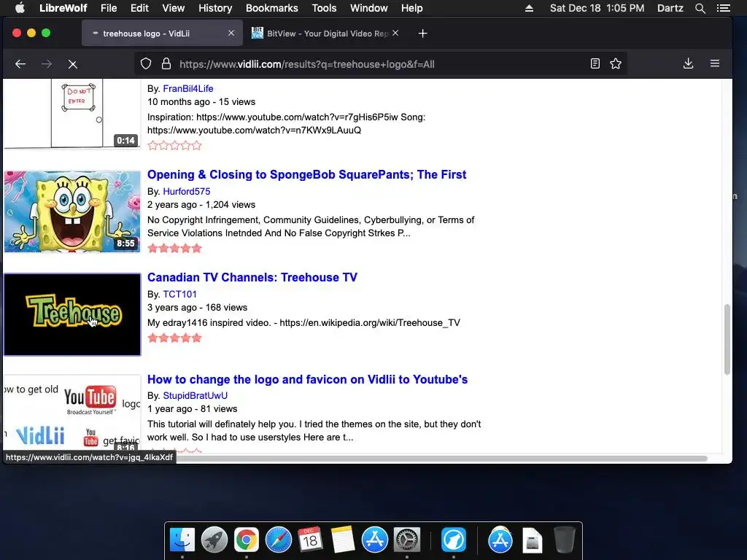The width and height of the screenshot is (747, 560).
Task: Open a new tab with plus button
Action: 422,34
